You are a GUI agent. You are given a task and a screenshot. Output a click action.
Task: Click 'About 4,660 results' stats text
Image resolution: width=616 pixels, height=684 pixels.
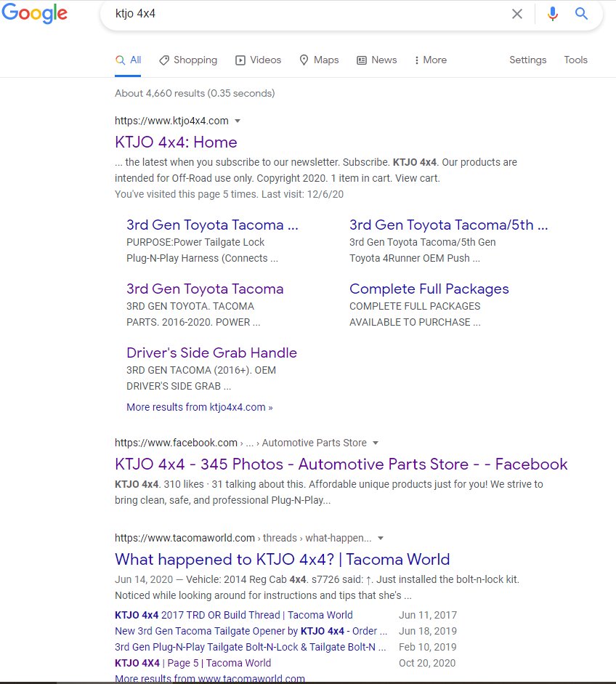[195, 93]
